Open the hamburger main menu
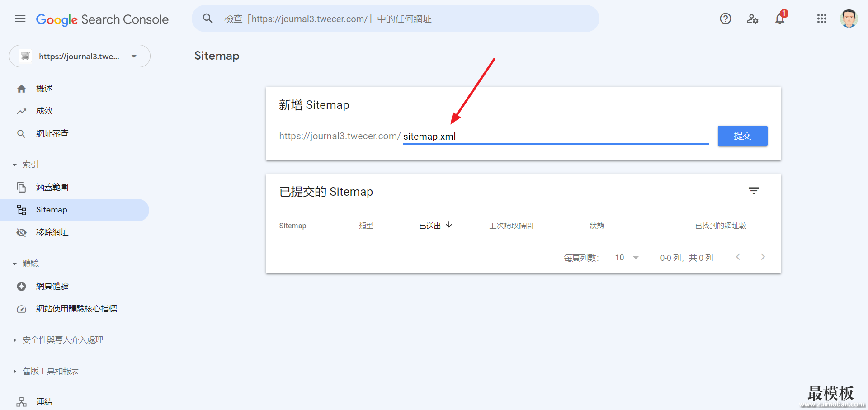Image resolution: width=868 pixels, height=410 pixels. point(20,19)
